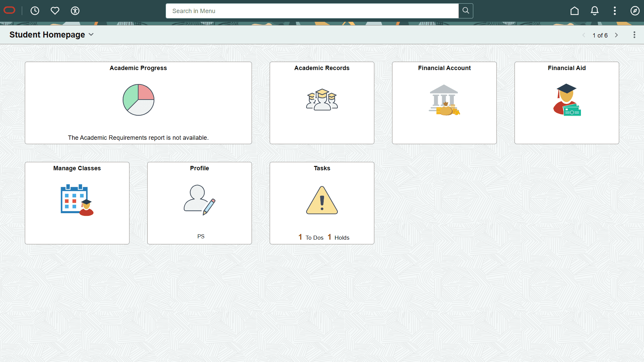Image resolution: width=644 pixels, height=362 pixels.
Task: Open Actions menu in top banner
Action: coord(615,11)
